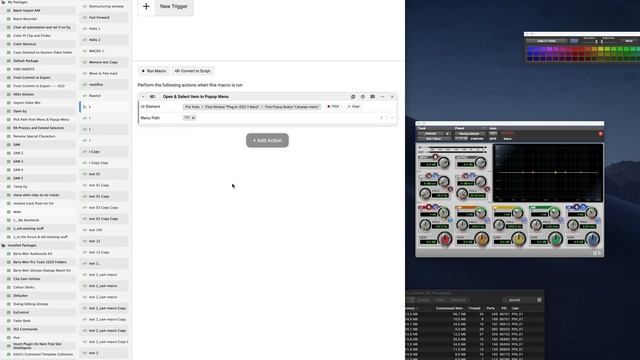Toggle the action enabled switch icon
640x360 pixels.
pyautogui.click(x=152, y=97)
